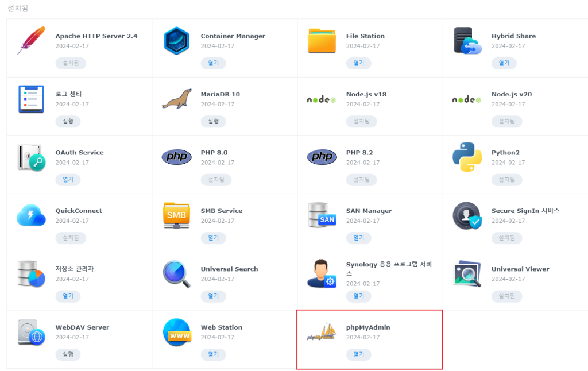This screenshot has height=371, width=588.
Task: Click the Node.js v18 logo icon
Action: pyautogui.click(x=322, y=99)
